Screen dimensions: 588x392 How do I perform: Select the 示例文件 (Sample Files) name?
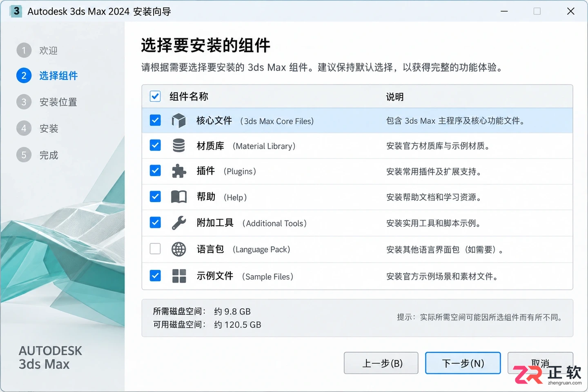[245, 276]
